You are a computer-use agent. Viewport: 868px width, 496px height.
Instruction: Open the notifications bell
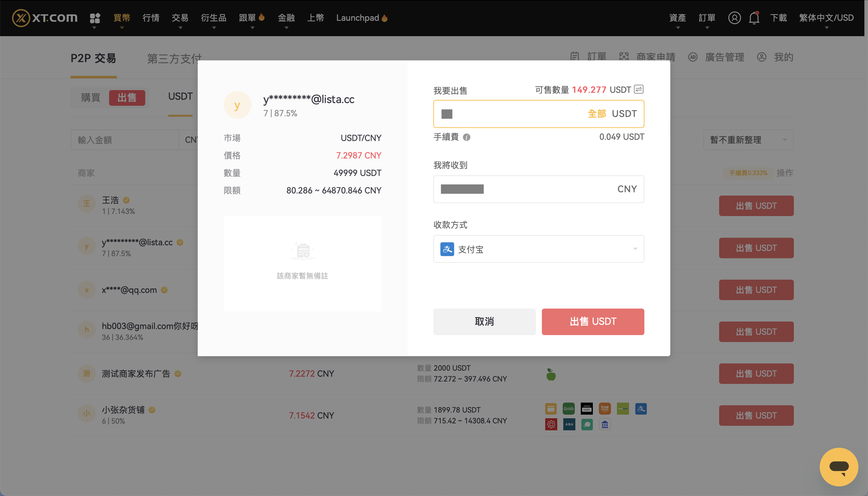754,18
